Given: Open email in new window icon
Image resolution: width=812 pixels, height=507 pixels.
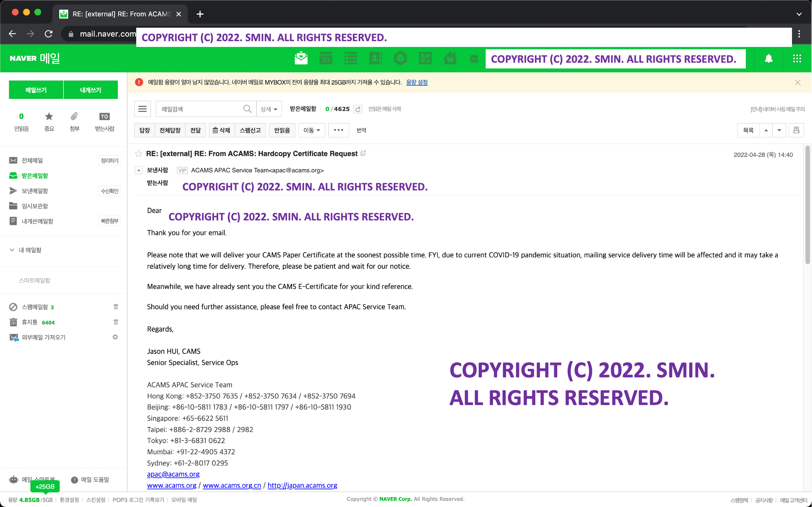Looking at the screenshot, I should 363,153.
